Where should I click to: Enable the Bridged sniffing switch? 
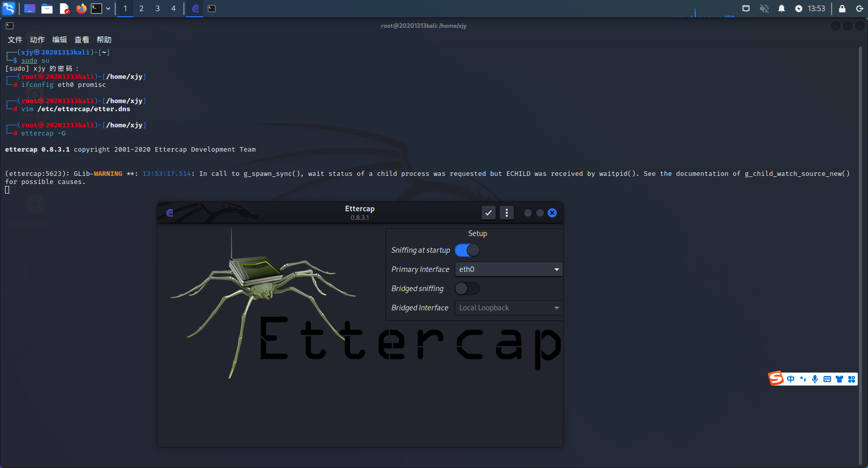coord(467,289)
